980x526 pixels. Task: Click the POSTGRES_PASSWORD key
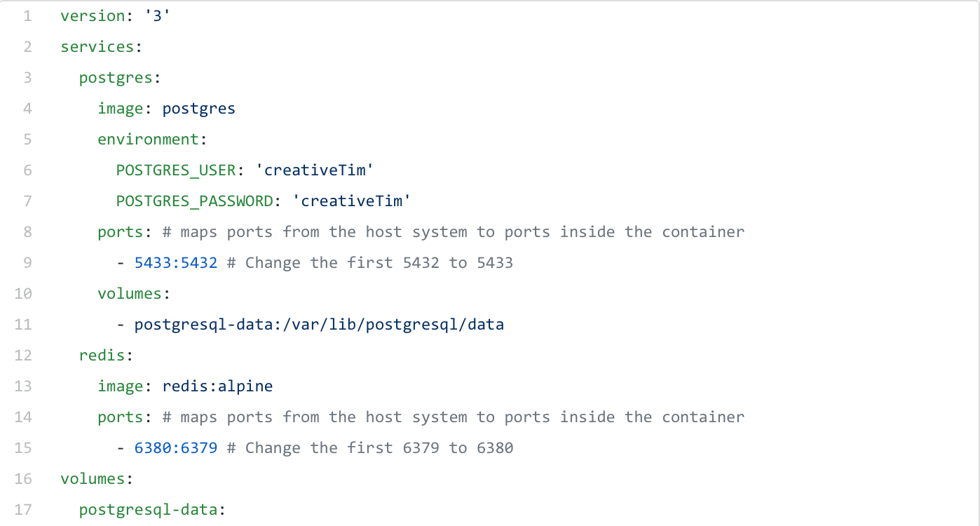coord(194,201)
